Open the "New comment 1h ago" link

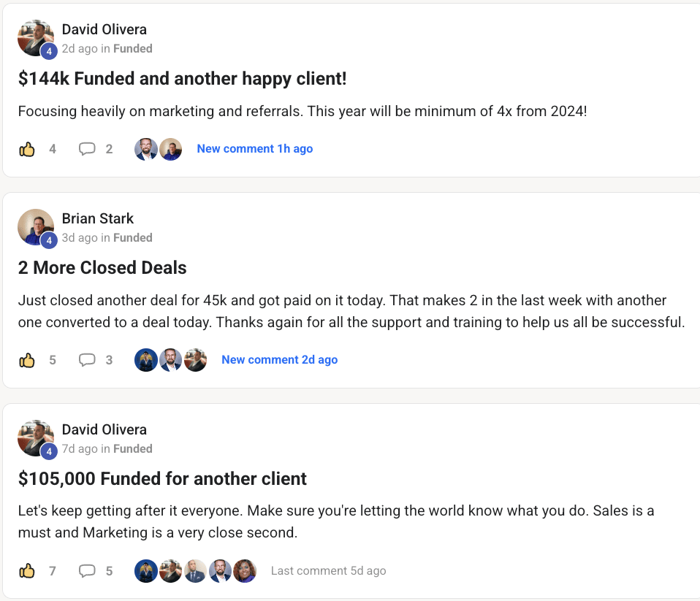[254, 149]
